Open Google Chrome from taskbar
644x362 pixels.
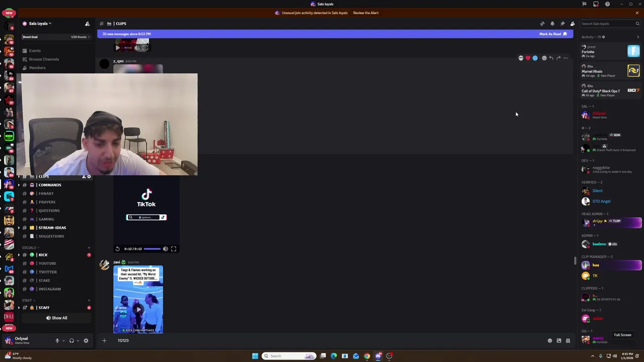[x=367, y=356]
